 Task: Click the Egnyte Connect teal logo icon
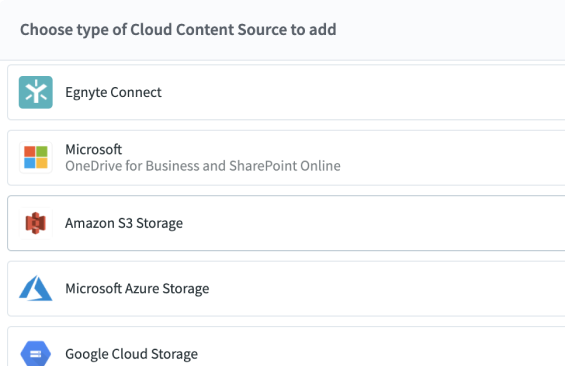coord(36,92)
